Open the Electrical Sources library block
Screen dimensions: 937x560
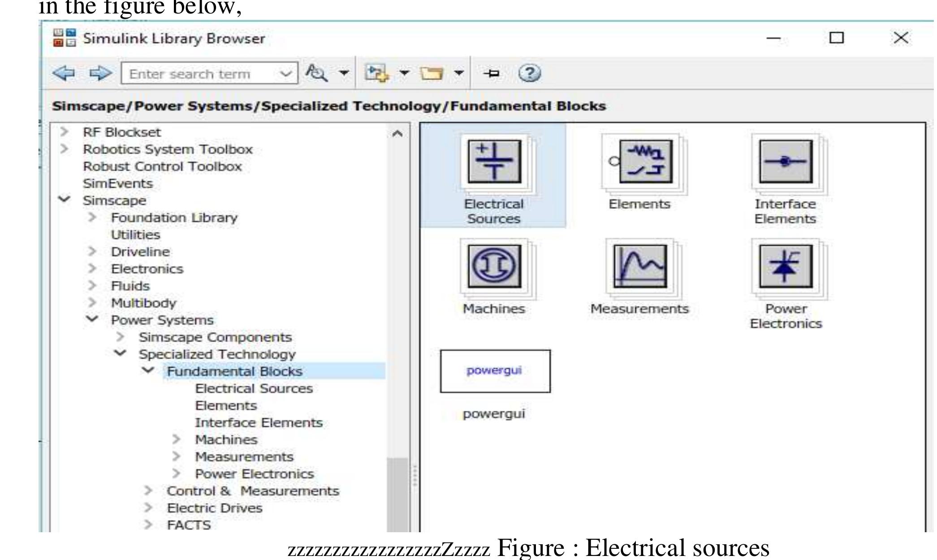tap(494, 161)
